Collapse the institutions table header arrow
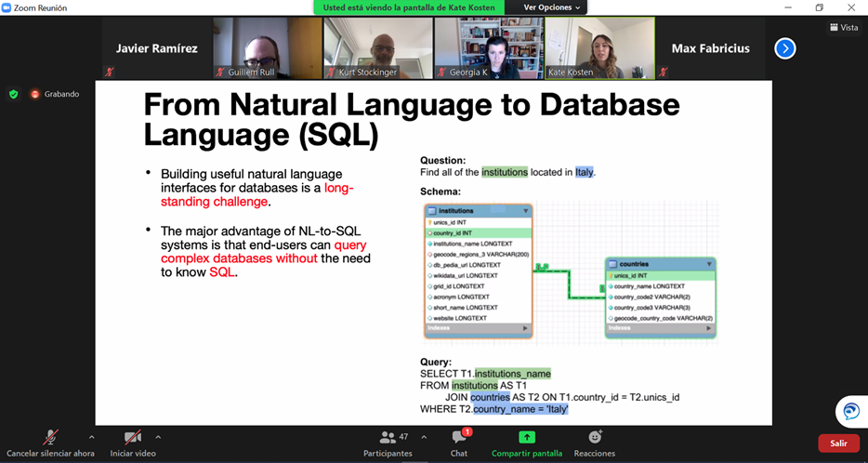 526,211
